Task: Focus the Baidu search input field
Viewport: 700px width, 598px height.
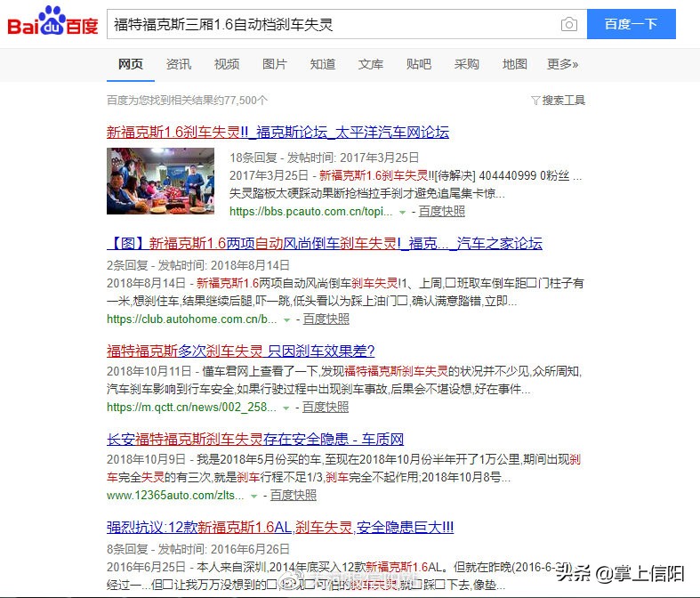Action: pyautogui.click(x=346, y=24)
